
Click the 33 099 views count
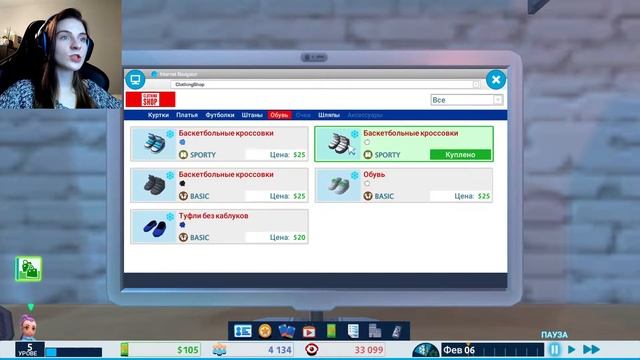click(x=369, y=350)
